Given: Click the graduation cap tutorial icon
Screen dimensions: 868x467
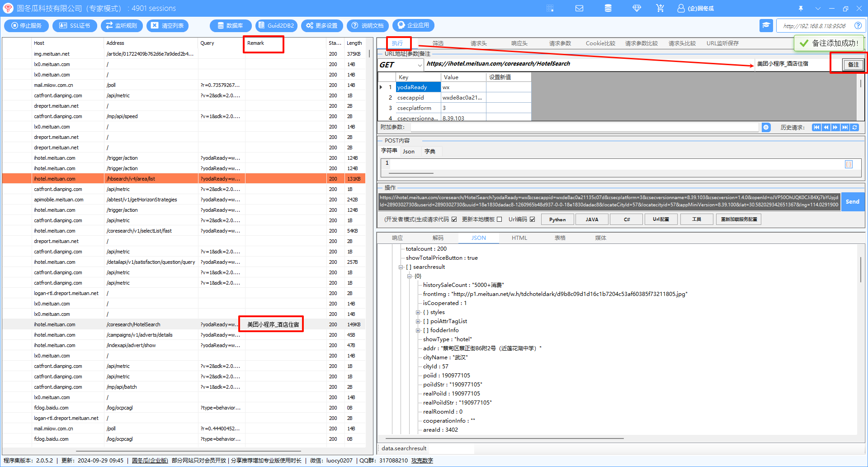Looking at the screenshot, I should (766, 26).
